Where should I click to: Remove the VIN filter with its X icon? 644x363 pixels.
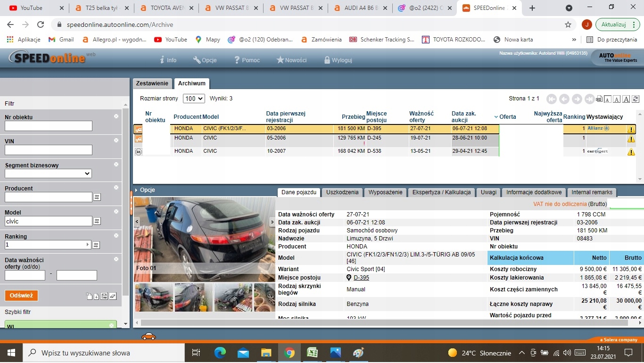(116, 140)
